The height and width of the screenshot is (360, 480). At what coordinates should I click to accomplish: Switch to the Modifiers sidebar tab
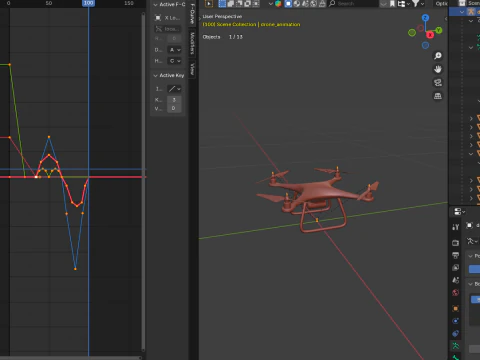(x=192, y=43)
